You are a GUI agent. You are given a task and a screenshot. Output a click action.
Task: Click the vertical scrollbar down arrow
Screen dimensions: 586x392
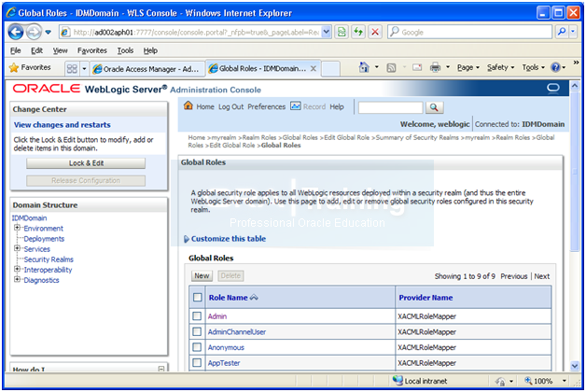tap(575, 366)
